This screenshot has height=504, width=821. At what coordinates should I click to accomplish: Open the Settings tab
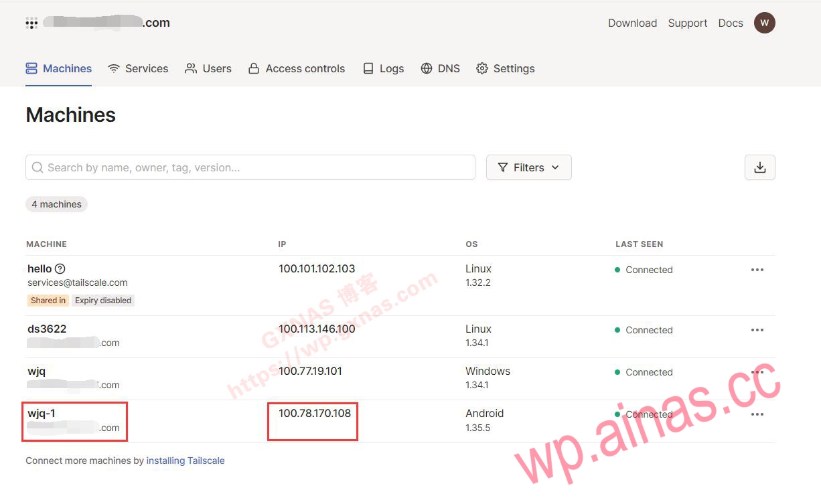point(506,68)
